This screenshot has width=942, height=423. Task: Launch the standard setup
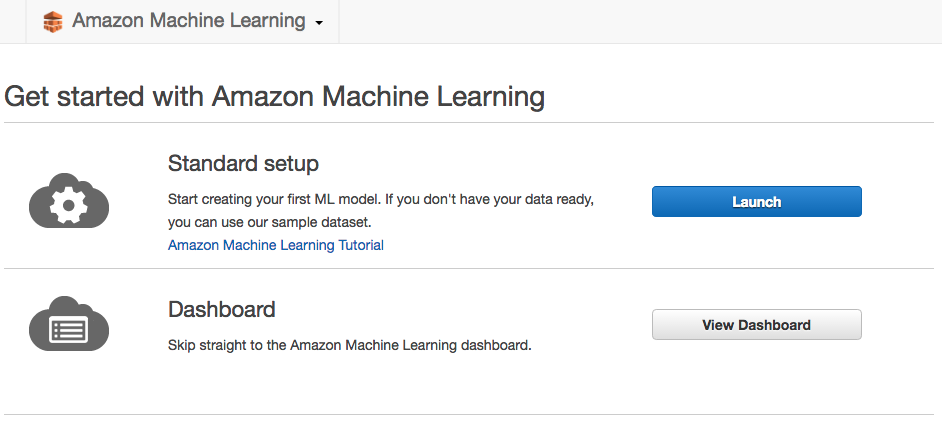757,201
